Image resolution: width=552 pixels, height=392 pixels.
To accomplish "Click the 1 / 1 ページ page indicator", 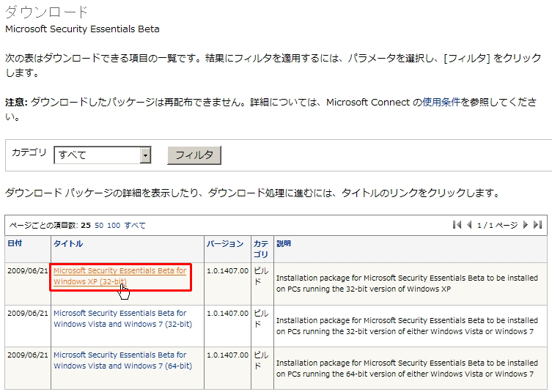I will (x=497, y=225).
